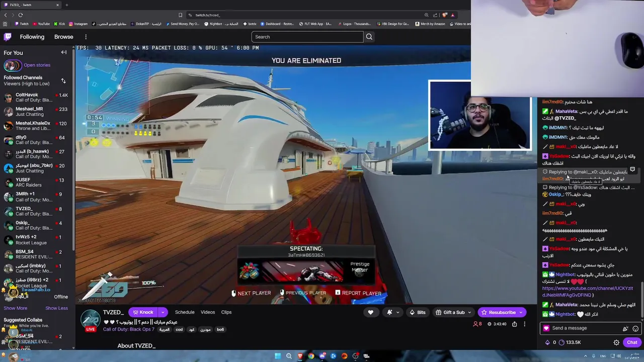Go back in browser history
The image size is (644, 362).
[x=5, y=15]
